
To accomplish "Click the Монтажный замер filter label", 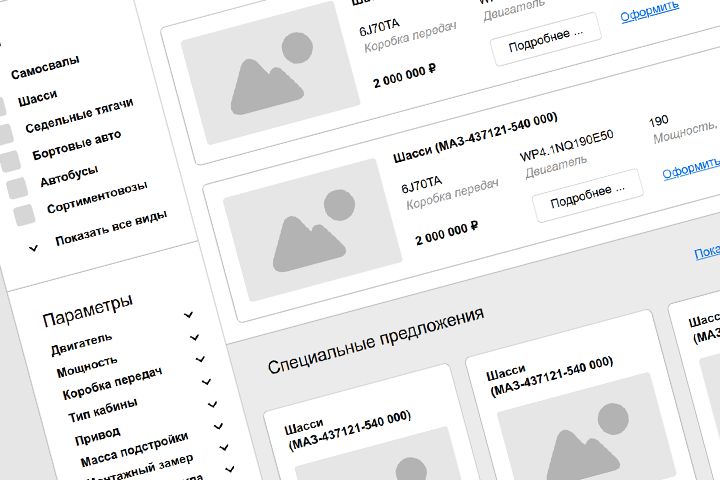I will (140, 469).
